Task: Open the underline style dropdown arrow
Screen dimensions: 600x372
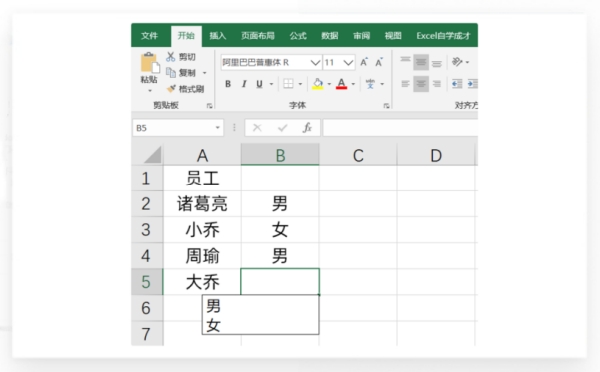Action: click(271, 84)
